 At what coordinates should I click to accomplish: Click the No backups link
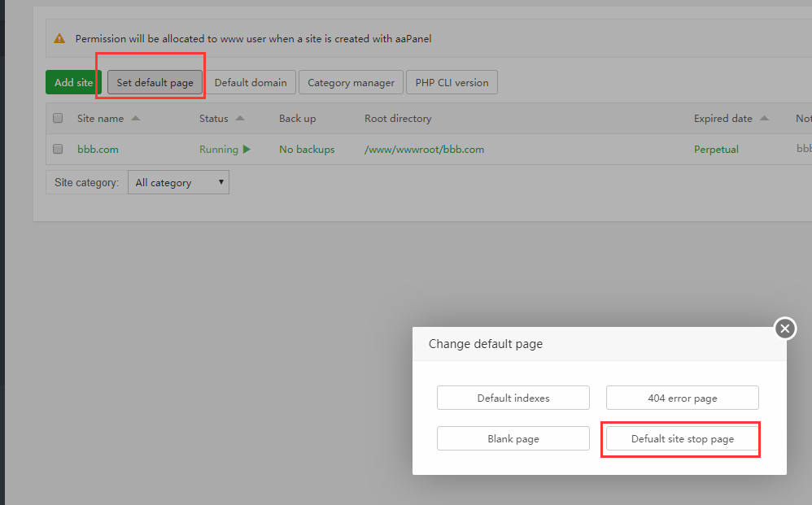[307, 150]
